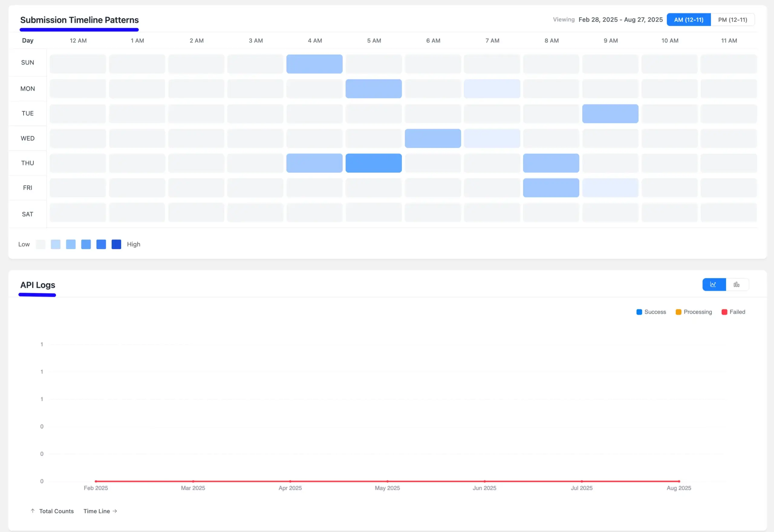Click the date range Feb 28, 2025 - Aug 27, 2025
Image resolution: width=774 pixels, height=532 pixels.
(620, 20)
